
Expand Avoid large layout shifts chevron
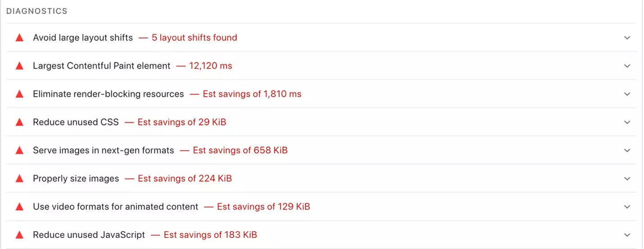627,38
